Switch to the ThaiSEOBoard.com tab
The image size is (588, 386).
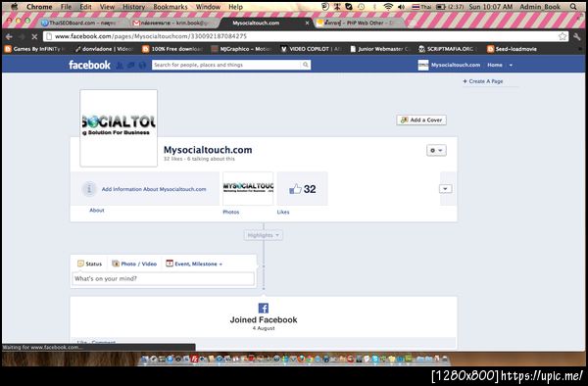coord(81,23)
